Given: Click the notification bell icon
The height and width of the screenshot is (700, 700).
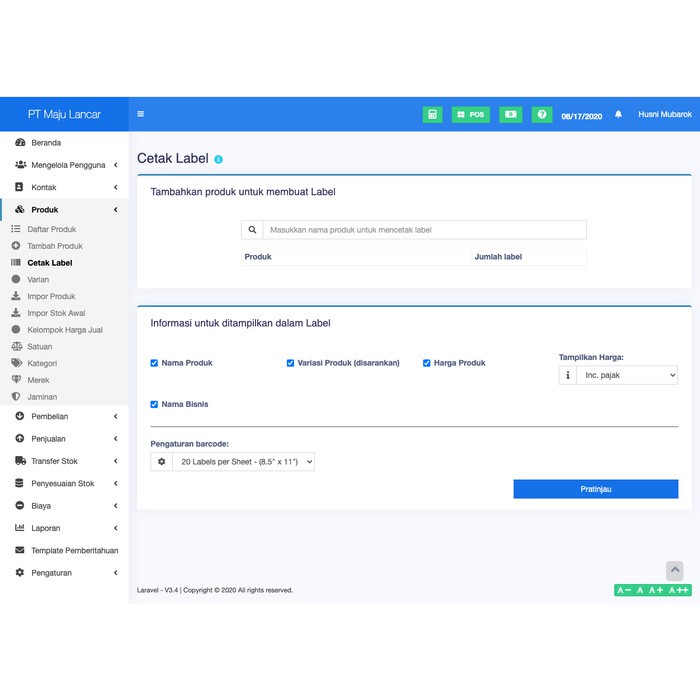Looking at the screenshot, I should [618, 115].
